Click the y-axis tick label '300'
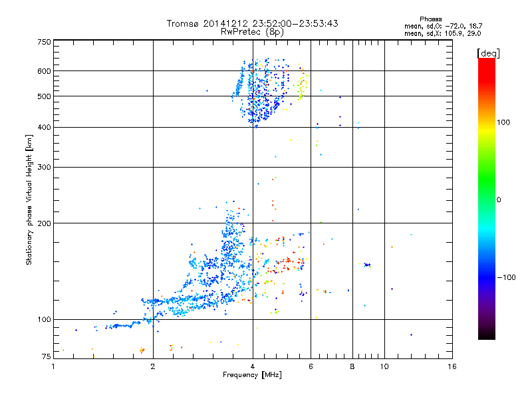The height and width of the screenshot is (399, 532). click(44, 168)
